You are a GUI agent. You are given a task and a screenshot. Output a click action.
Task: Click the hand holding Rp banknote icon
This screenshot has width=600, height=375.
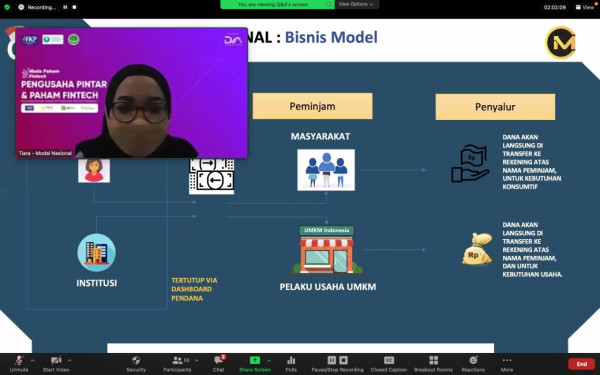point(470,163)
